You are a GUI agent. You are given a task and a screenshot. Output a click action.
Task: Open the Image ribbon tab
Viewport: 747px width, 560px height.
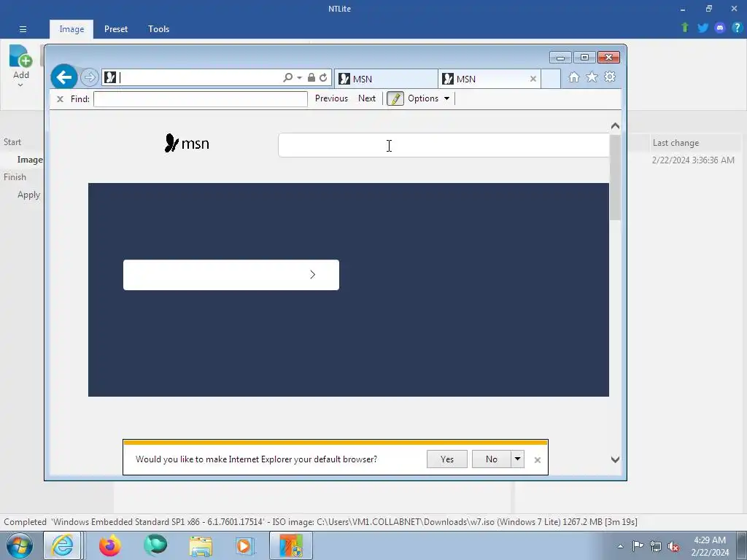pos(71,29)
